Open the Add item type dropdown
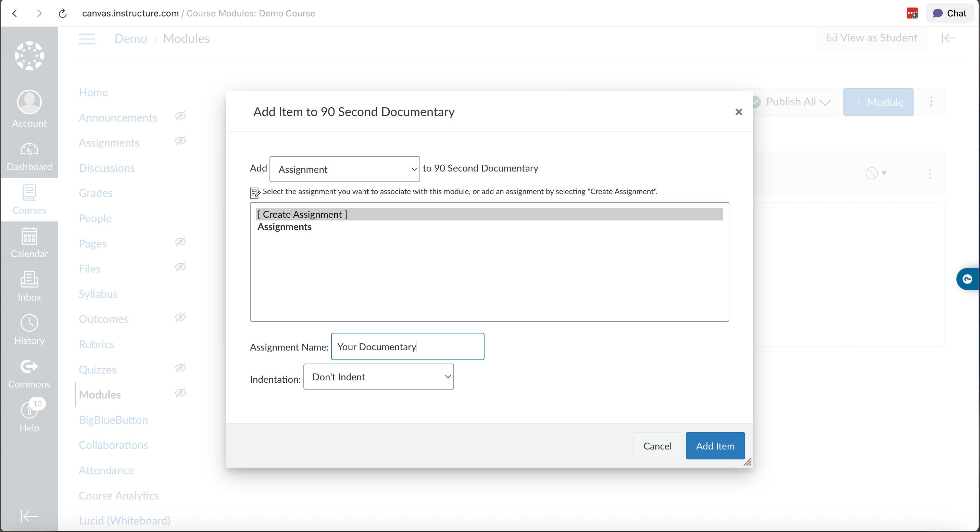Viewport: 980px width, 532px height. click(x=344, y=169)
